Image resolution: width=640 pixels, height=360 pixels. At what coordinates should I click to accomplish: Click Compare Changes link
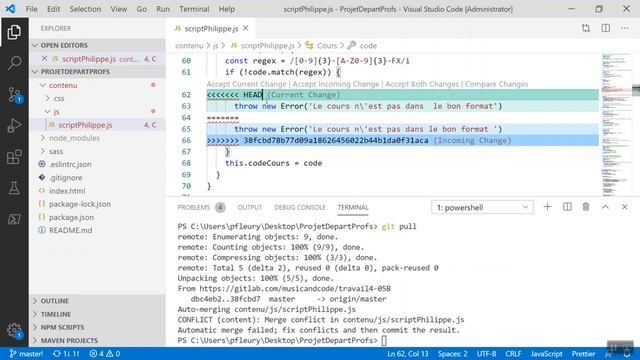(x=496, y=84)
